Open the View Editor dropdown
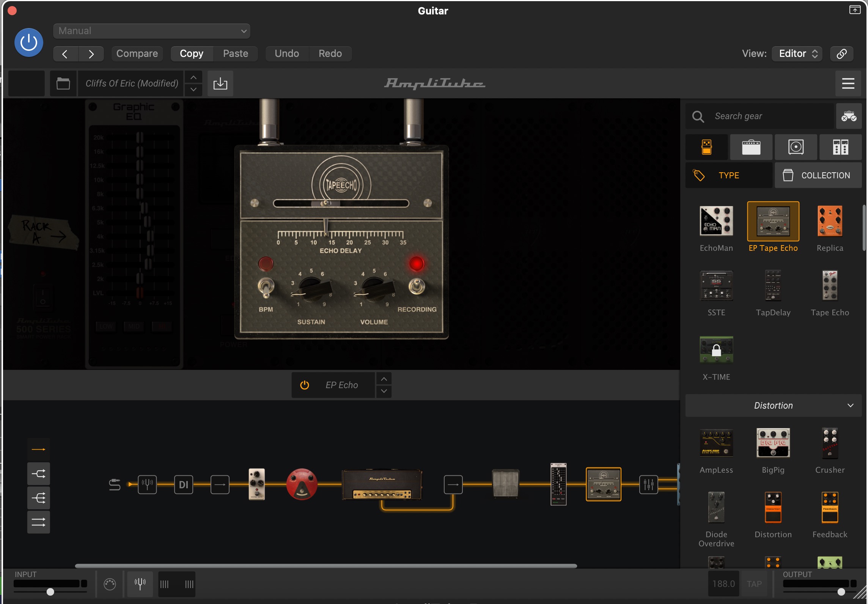 797,54
